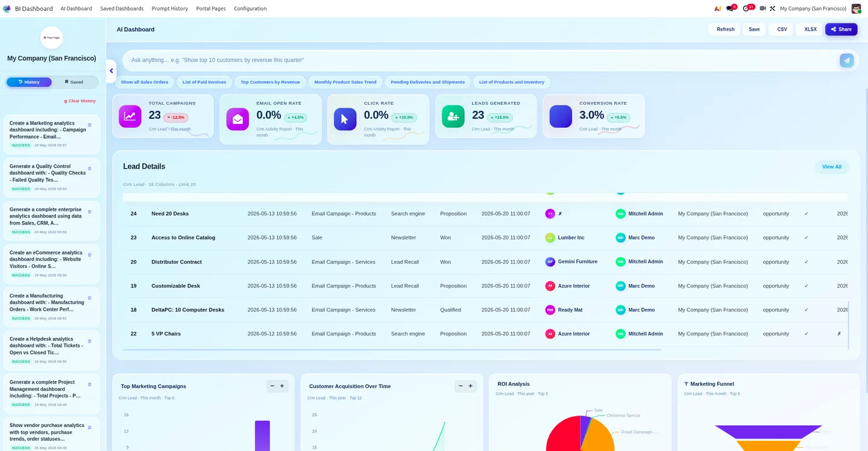Screen dimensions: 868x451
Task: Delete the vendor purchase analytics history entry
Action: [x=90, y=427]
